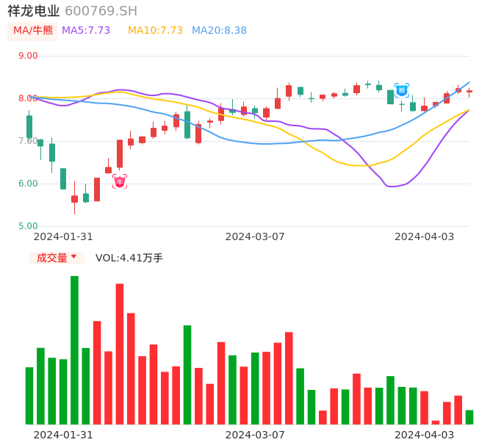Viewport: 504px width, 445px height.
Task: Toggle the purple MA5 line label
Action: tap(86, 31)
